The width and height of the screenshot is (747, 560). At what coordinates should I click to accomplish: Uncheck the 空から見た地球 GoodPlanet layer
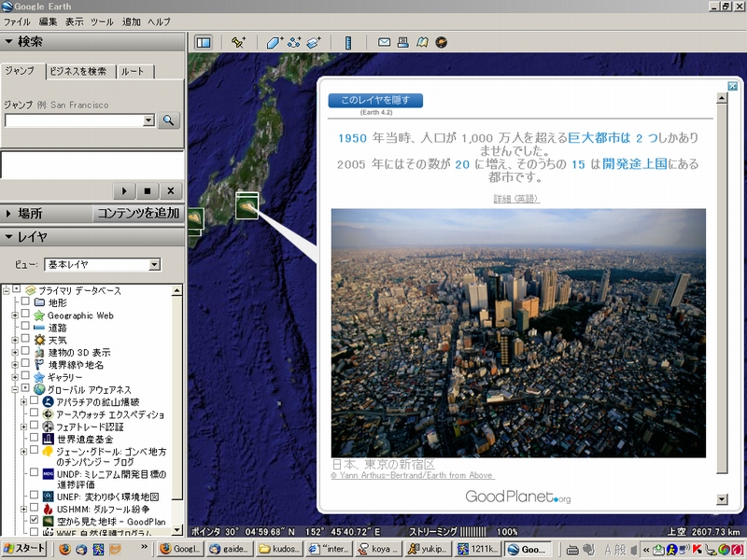pyautogui.click(x=35, y=521)
